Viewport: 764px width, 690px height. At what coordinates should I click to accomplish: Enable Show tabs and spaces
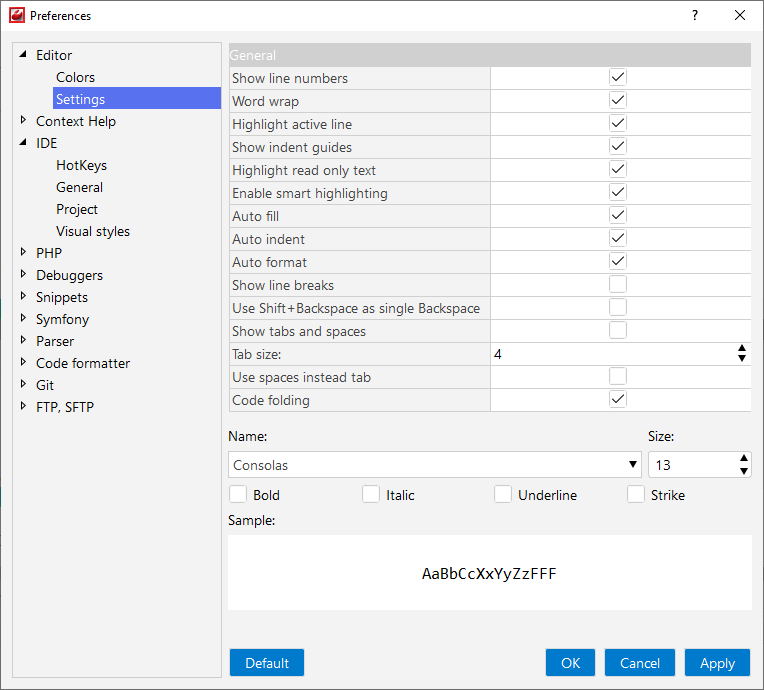tap(618, 330)
